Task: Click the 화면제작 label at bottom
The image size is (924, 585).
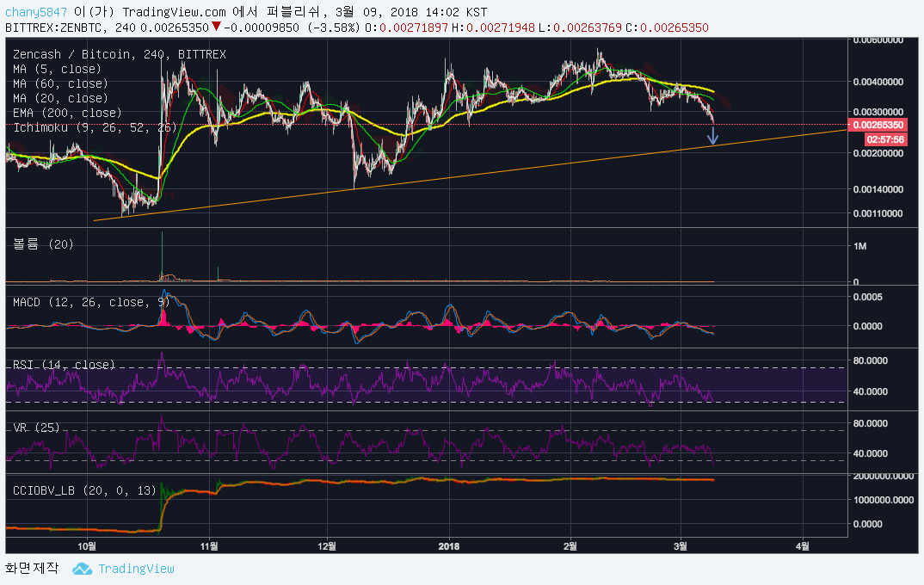Action: (x=32, y=568)
